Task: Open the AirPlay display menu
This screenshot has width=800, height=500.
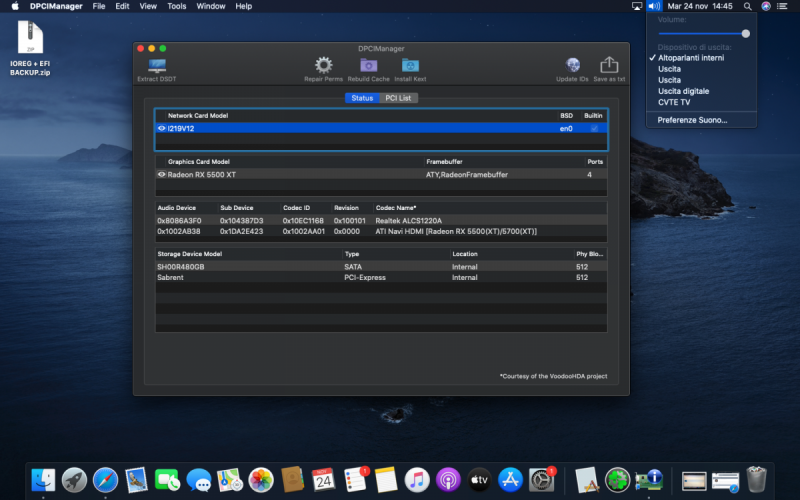Action: [637, 6]
